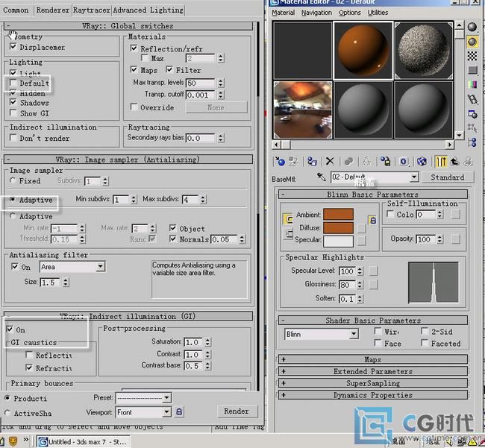
Task: Assign material to selection icon
Action: pos(312,161)
